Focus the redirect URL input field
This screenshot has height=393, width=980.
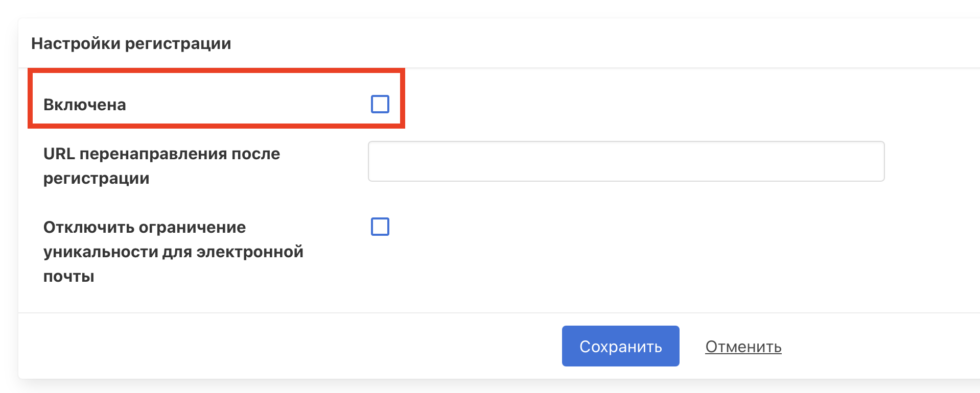point(626,161)
